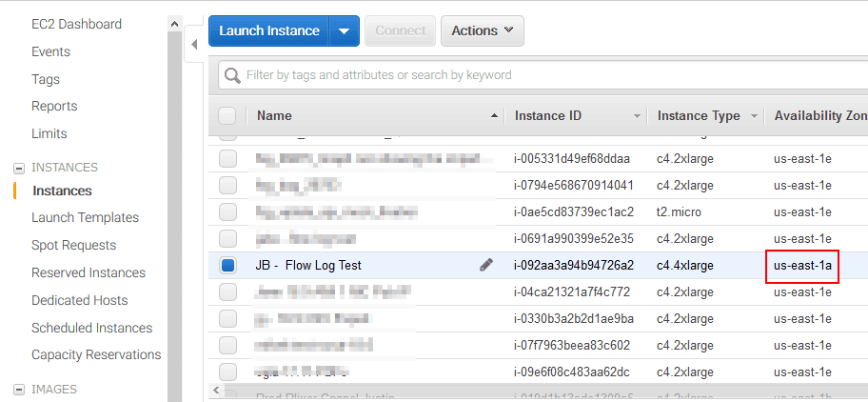This screenshot has width=868, height=402.
Task: Click instance ID i-005331d49ef68ddaa
Action: coord(572,159)
